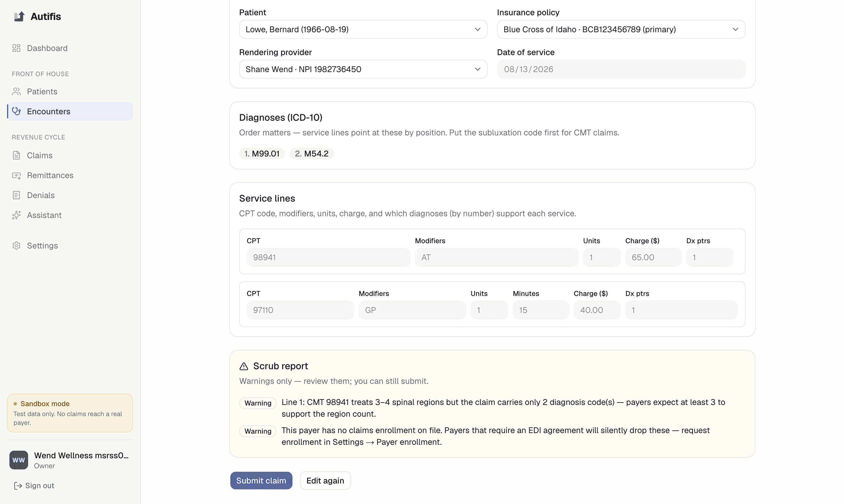This screenshot has height=504, width=844.
Task: Click the Modifiers field showing GP
Action: coord(412,310)
